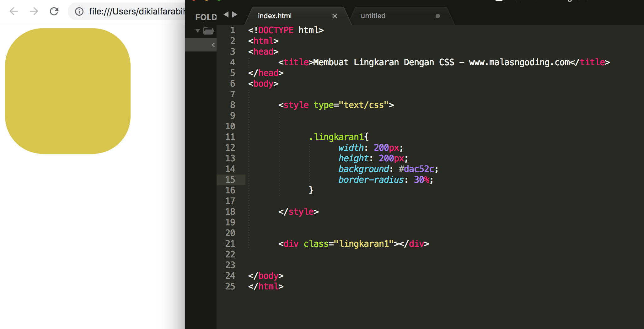This screenshot has height=329, width=644.
Task: Click the opening body tag on line 6
Action: pos(263,84)
